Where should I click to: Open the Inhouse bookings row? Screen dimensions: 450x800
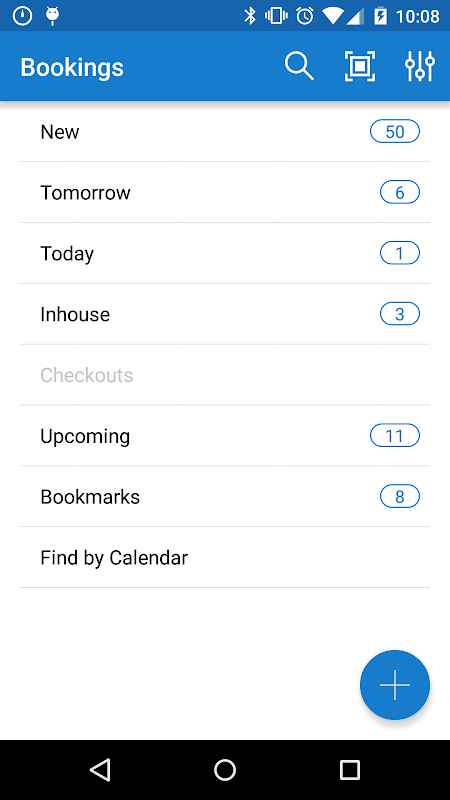click(x=225, y=314)
